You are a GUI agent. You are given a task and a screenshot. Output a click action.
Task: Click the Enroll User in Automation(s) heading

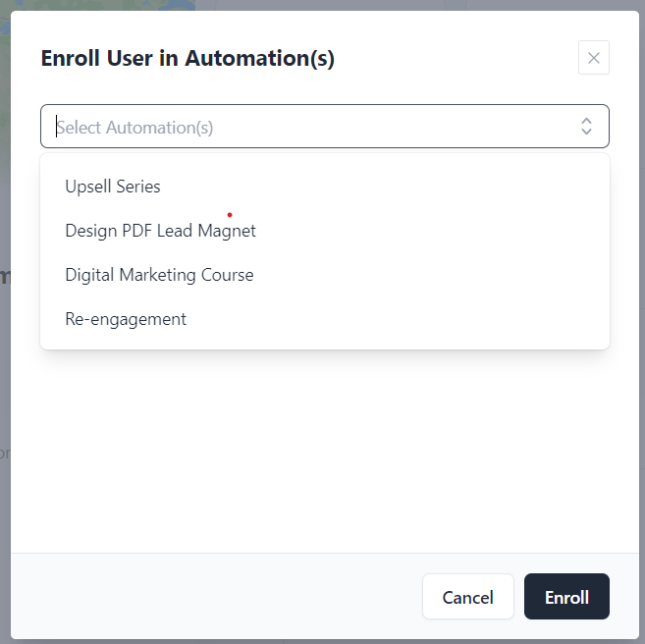click(188, 59)
